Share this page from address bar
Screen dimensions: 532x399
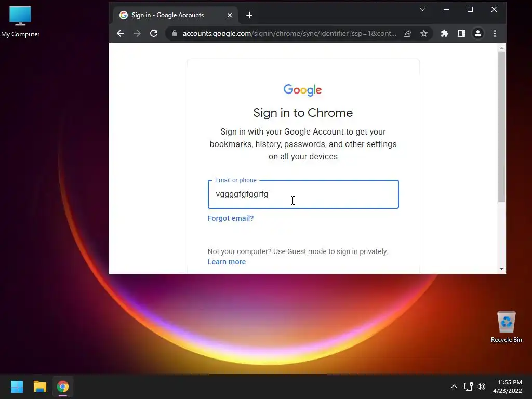click(x=407, y=33)
